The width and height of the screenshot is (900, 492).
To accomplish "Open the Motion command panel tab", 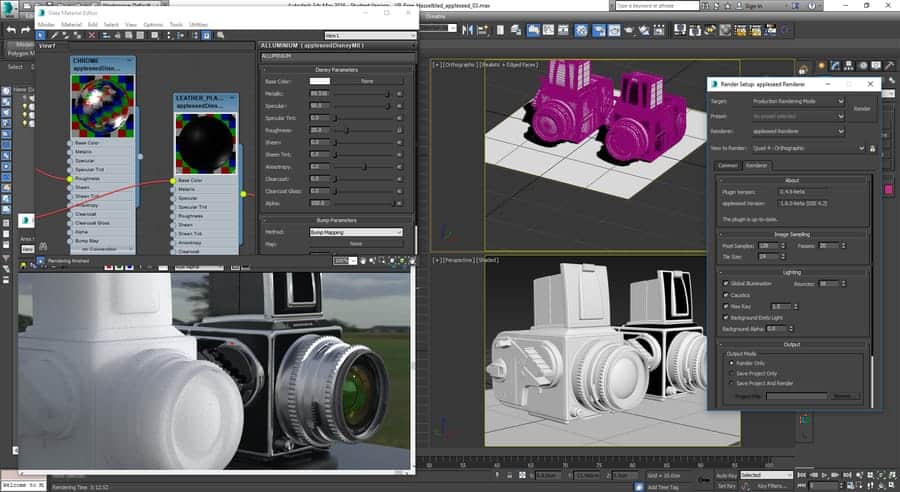I will point(862,67).
